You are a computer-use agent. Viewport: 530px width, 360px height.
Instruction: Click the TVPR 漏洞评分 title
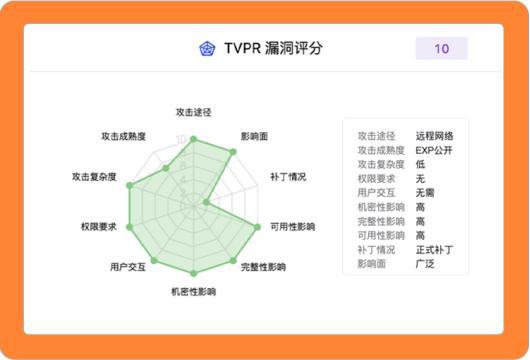pos(273,48)
